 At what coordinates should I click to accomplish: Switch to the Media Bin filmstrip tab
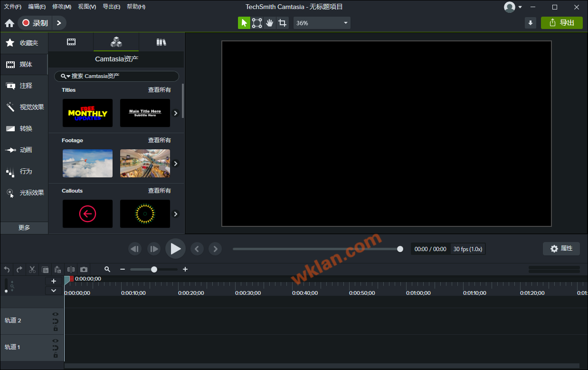[x=71, y=42]
